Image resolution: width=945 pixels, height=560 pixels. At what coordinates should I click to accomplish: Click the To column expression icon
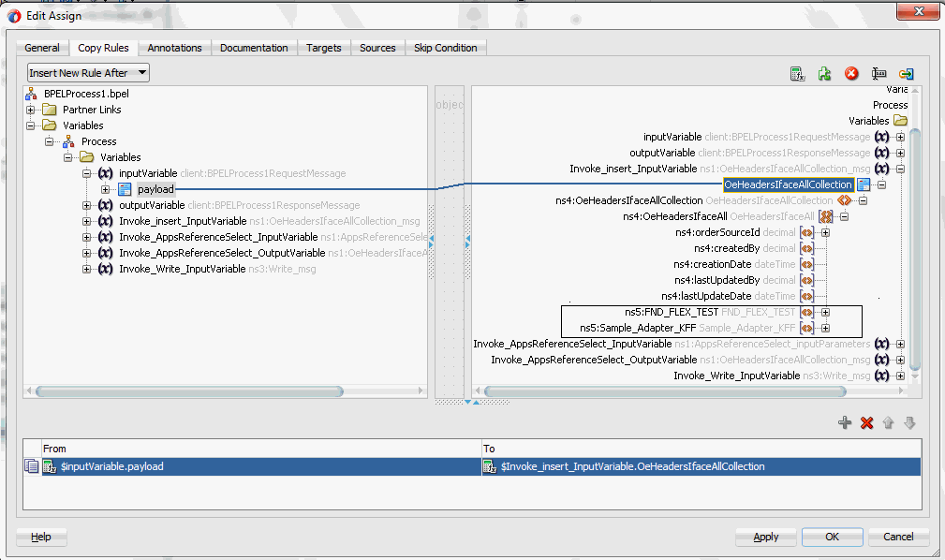pyautogui.click(x=490, y=466)
